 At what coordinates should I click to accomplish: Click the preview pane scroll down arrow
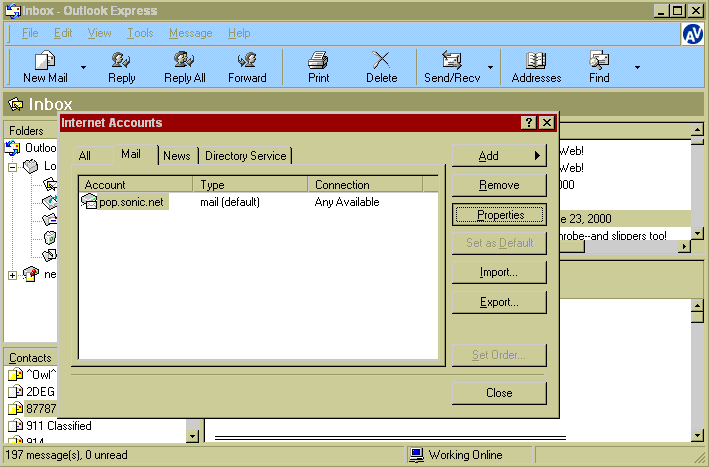697,435
